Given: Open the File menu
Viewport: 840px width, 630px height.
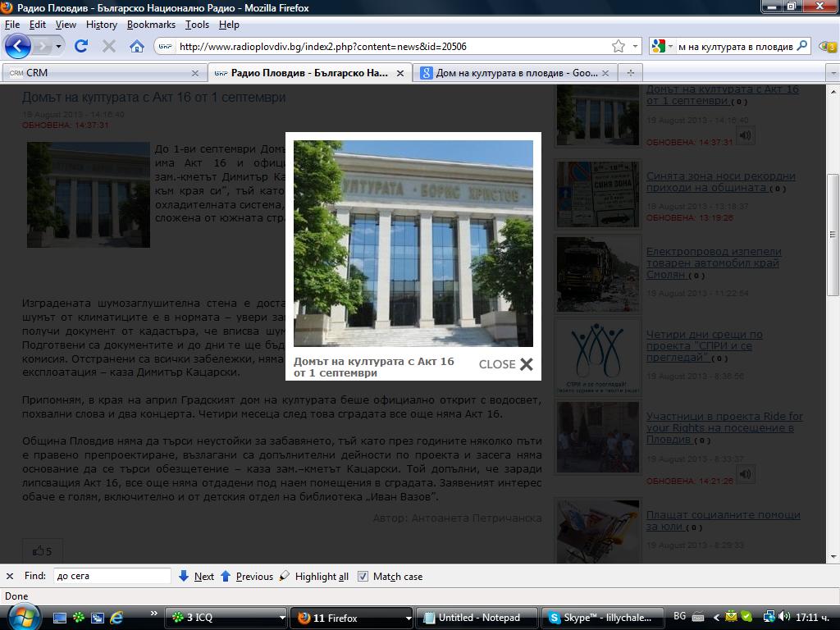Looking at the screenshot, I should [x=12, y=25].
